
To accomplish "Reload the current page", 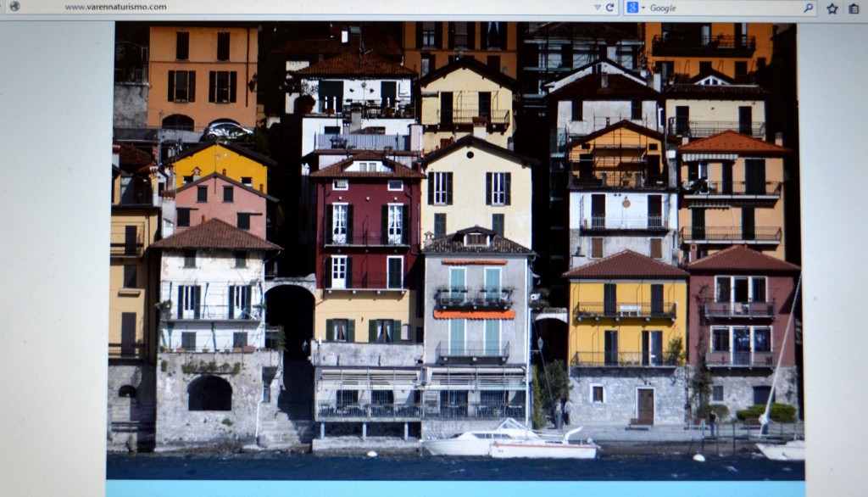I will (610, 8).
